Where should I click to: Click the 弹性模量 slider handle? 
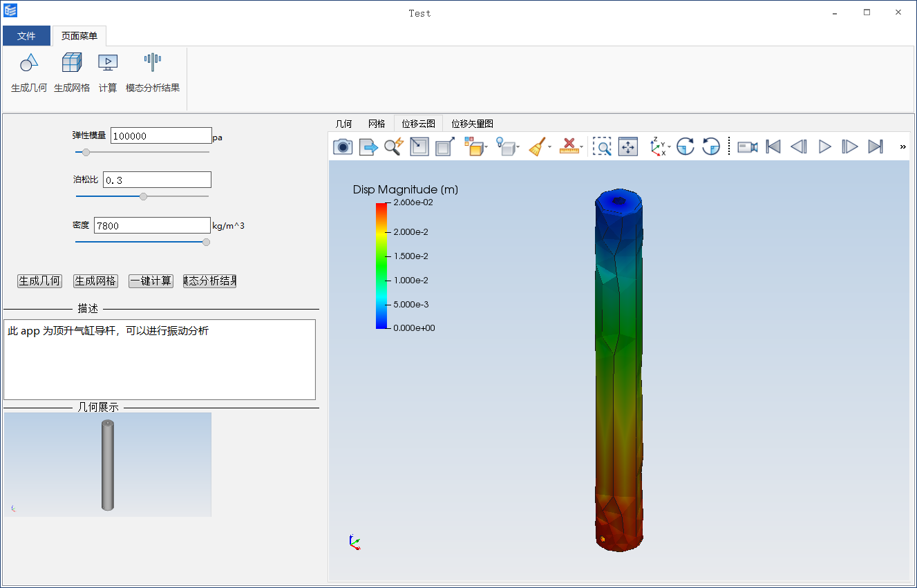pos(86,152)
